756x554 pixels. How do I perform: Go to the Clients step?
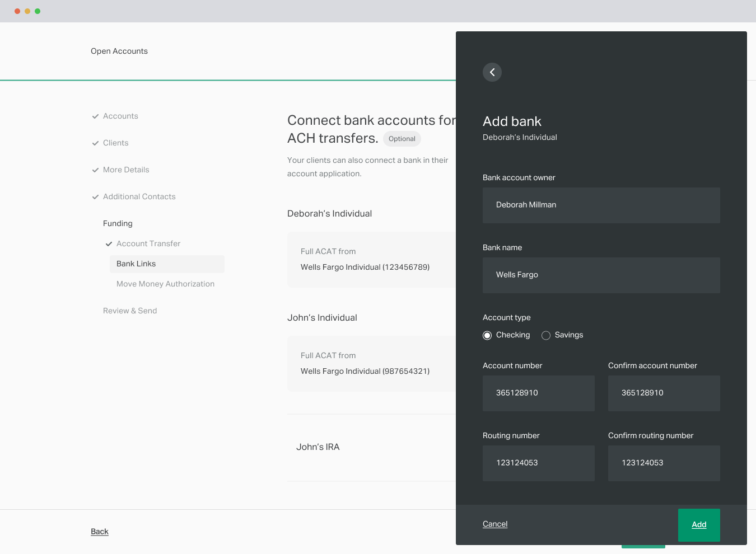116,143
